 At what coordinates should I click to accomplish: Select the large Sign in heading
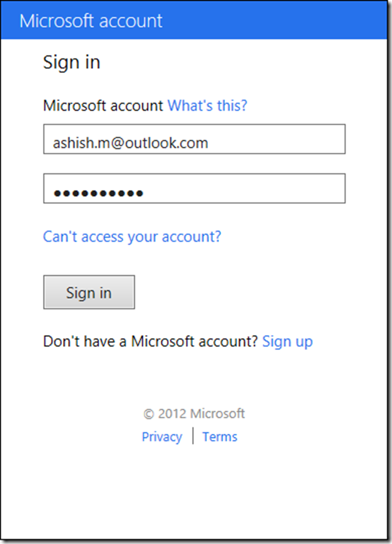(72, 62)
